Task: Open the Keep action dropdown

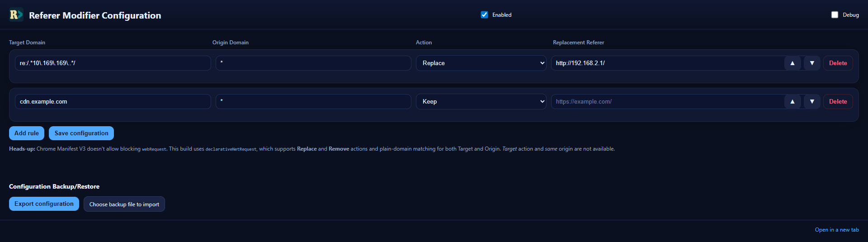Action: coord(481,102)
